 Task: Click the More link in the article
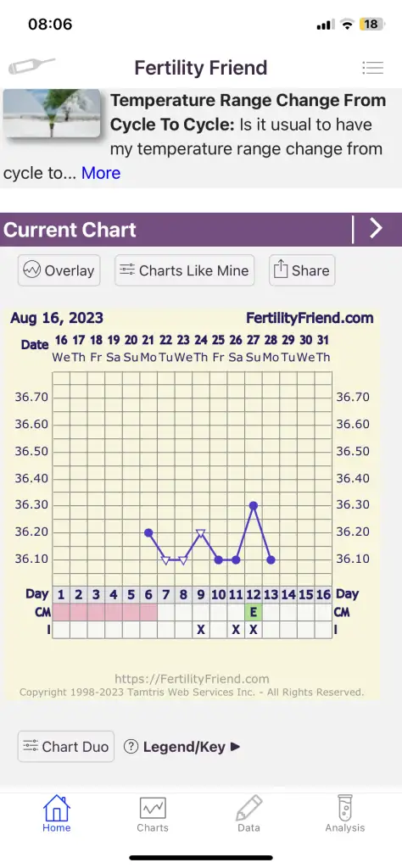point(101,173)
